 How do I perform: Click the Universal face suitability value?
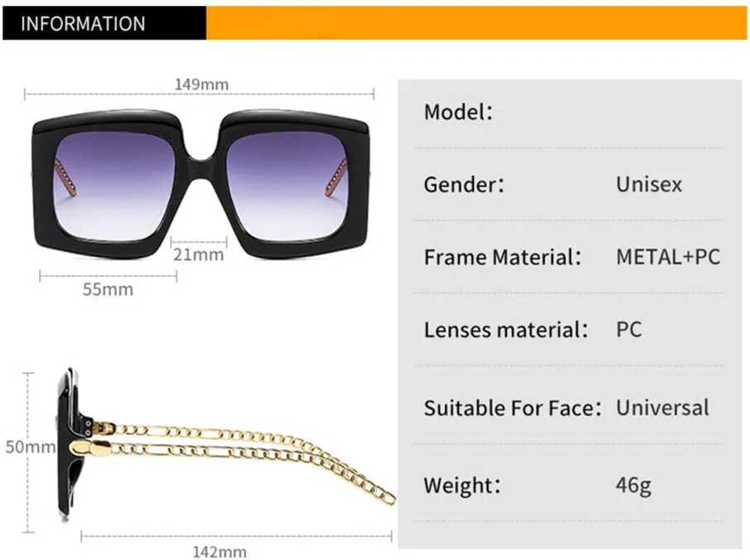[x=662, y=408]
